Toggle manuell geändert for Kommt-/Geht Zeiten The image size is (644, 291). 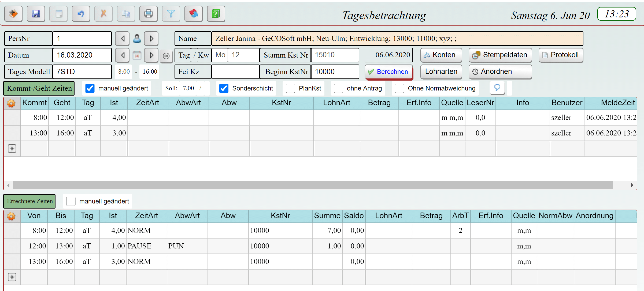90,88
